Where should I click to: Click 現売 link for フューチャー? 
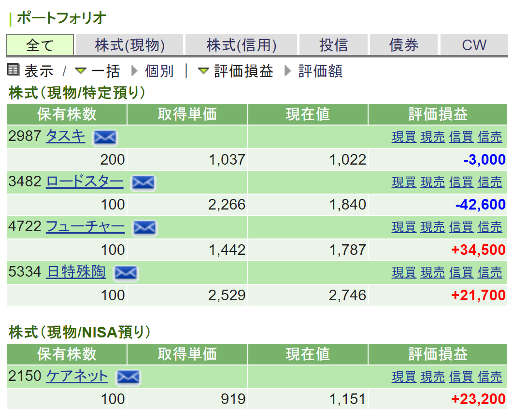[x=432, y=227]
